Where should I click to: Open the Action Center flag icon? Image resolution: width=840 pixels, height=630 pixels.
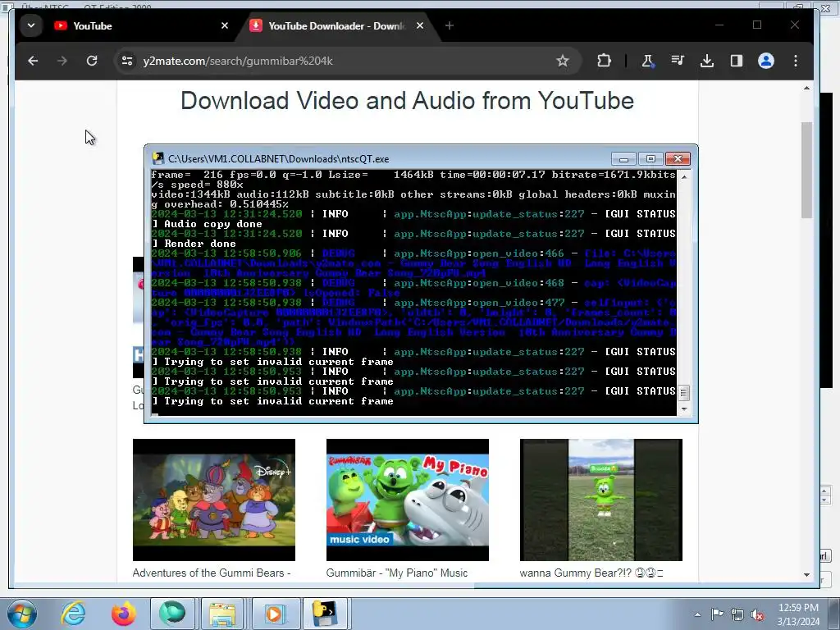tap(717, 614)
